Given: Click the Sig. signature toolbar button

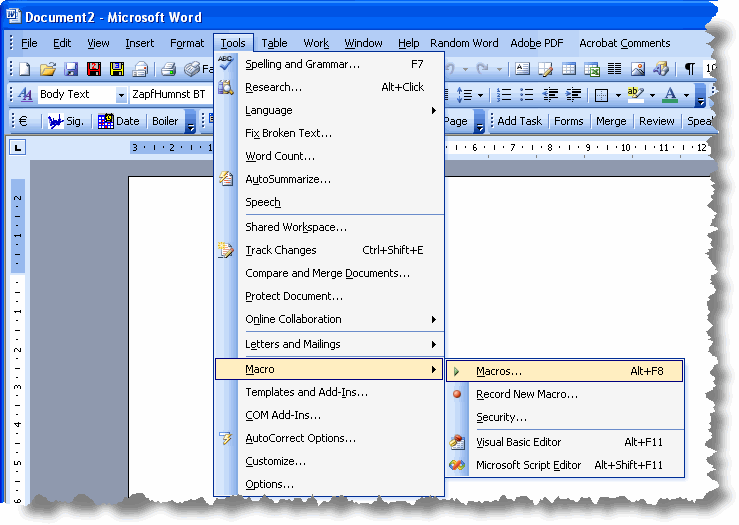Looking at the screenshot, I should click(x=66, y=121).
